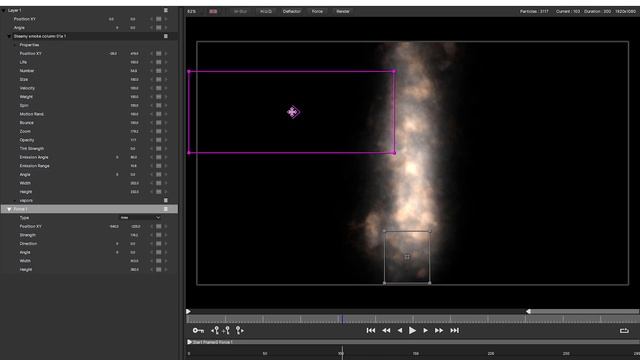Click the Strength value under Force 1
The image size is (640, 360).
pos(134,235)
